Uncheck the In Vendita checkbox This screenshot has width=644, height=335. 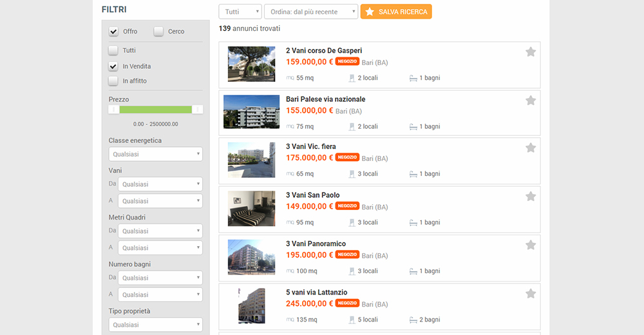pyautogui.click(x=113, y=66)
